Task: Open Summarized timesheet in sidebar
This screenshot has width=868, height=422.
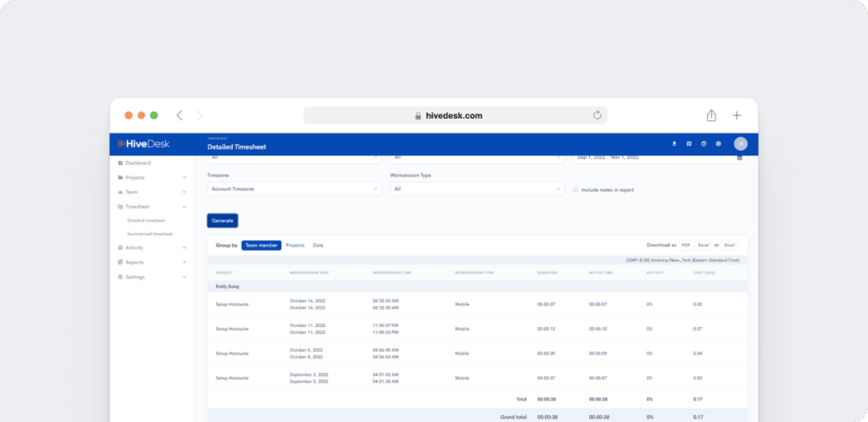Action: tap(149, 234)
